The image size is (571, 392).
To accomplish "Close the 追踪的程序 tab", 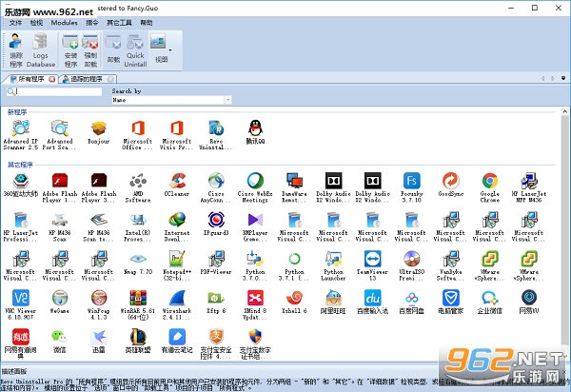I will (x=110, y=79).
